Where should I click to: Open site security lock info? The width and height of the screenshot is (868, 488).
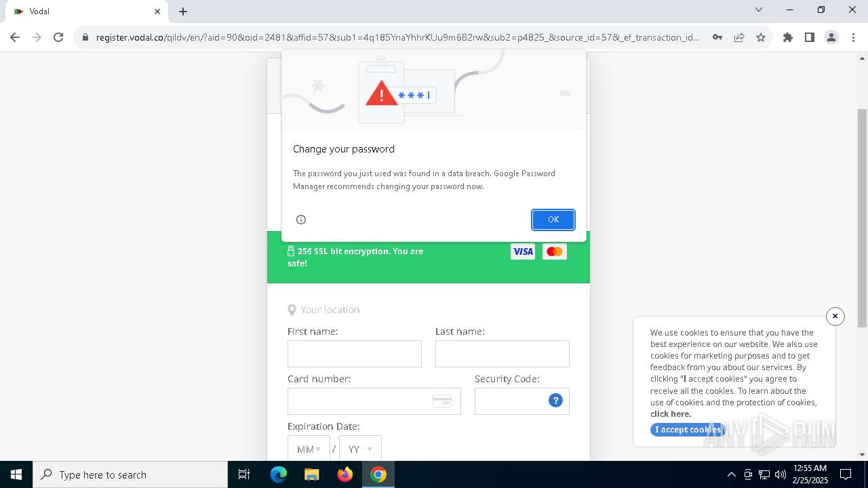pos(85,37)
